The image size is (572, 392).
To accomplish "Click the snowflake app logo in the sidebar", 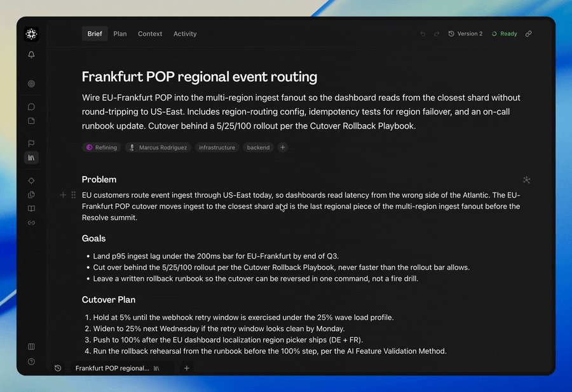I will [31, 34].
